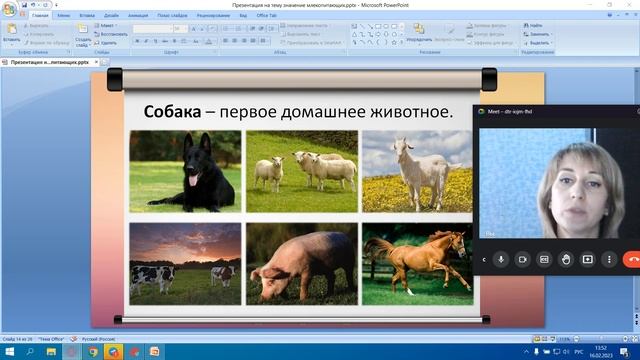Screen dimensions: 640x360
Task: Switch to the Дизайн ribbon tab
Action: tap(111, 16)
